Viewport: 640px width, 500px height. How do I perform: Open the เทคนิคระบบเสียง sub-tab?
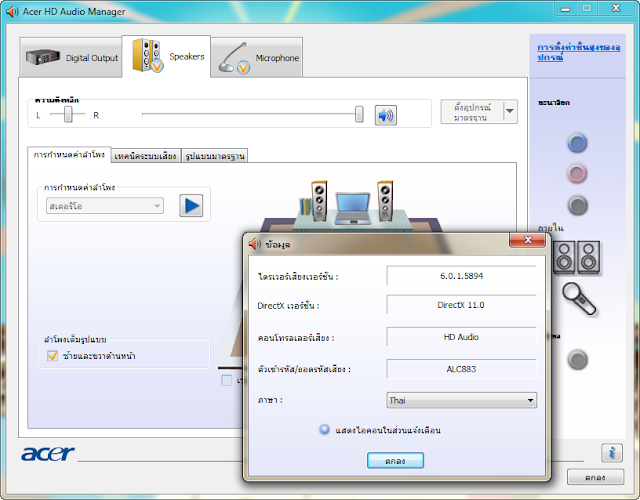point(145,156)
